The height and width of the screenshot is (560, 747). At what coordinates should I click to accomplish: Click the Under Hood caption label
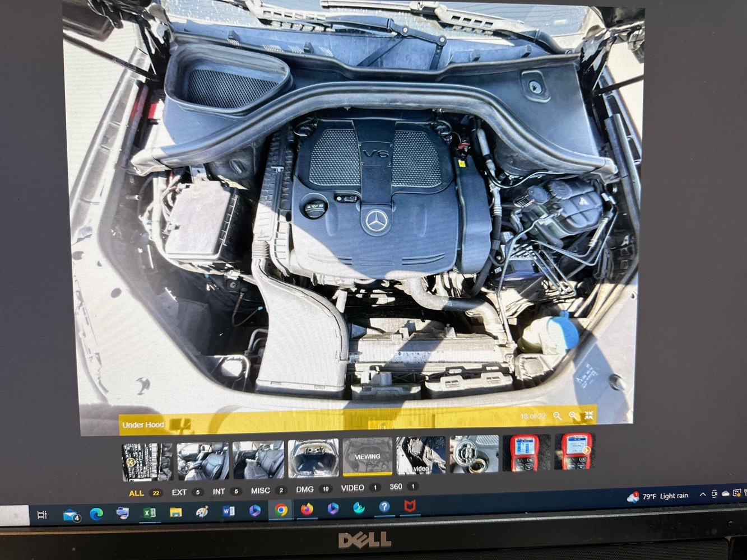[x=143, y=424]
